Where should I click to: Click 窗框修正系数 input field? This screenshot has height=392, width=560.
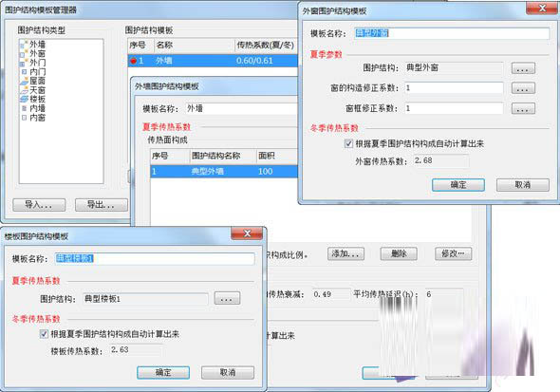click(x=454, y=108)
